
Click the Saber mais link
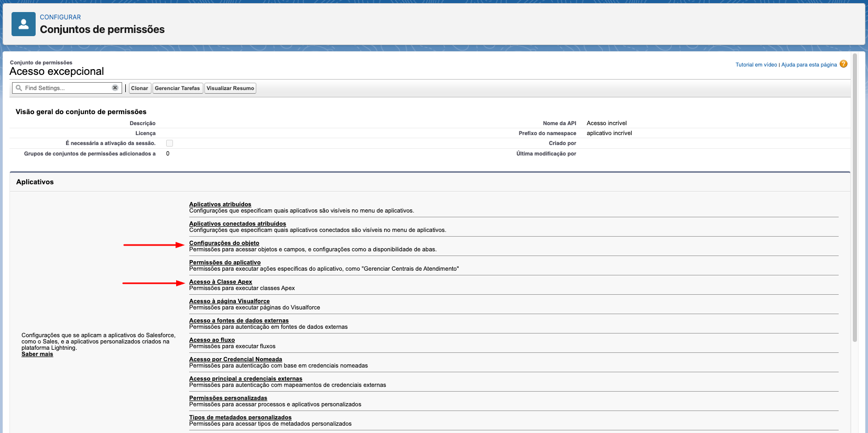(37, 354)
